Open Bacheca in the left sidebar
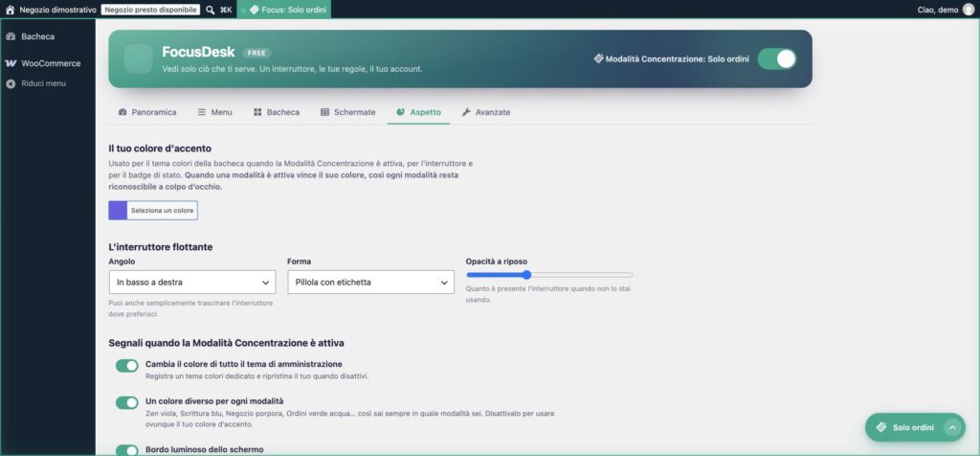 coord(48,36)
